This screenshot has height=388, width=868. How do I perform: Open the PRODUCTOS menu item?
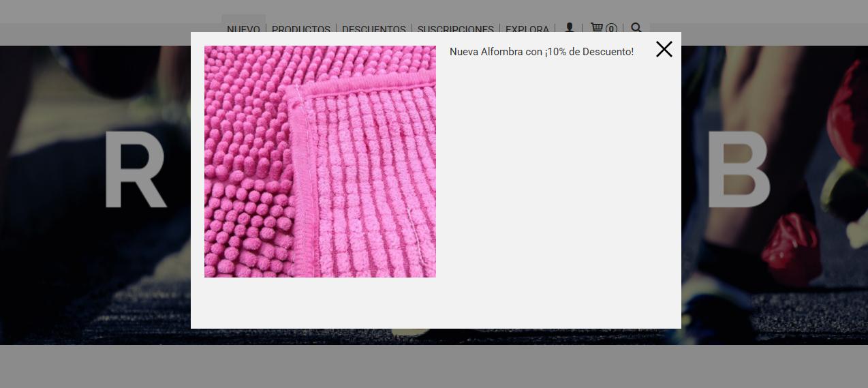pyautogui.click(x=301, y=29)
